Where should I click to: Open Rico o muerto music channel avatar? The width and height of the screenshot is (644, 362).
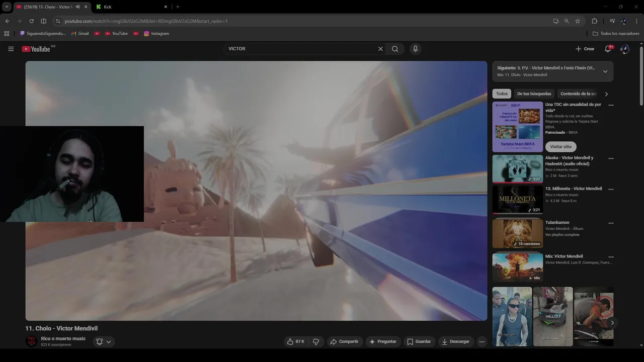coord(31,341)
